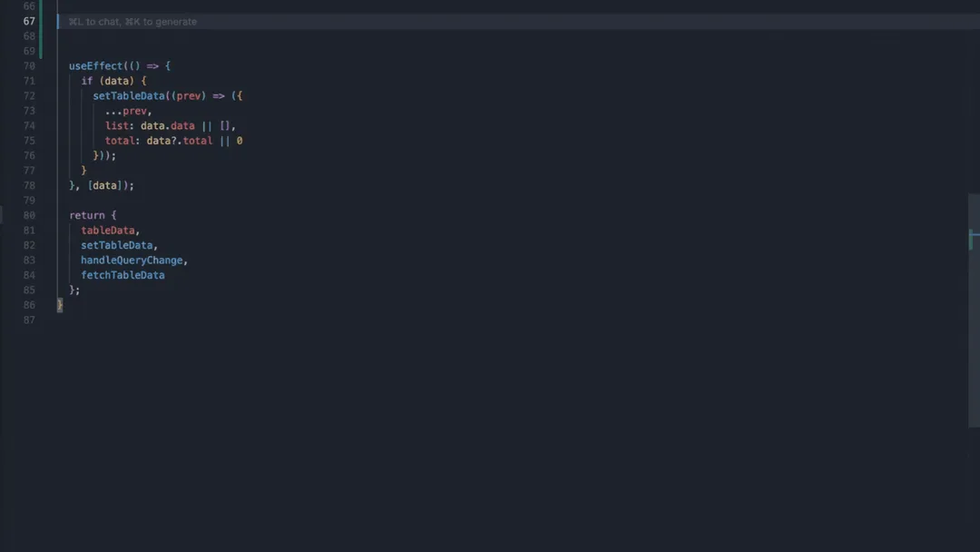Click line number 86 in the gutter
Viewport: 980px width, 552px height.
(x=29, y=305)
